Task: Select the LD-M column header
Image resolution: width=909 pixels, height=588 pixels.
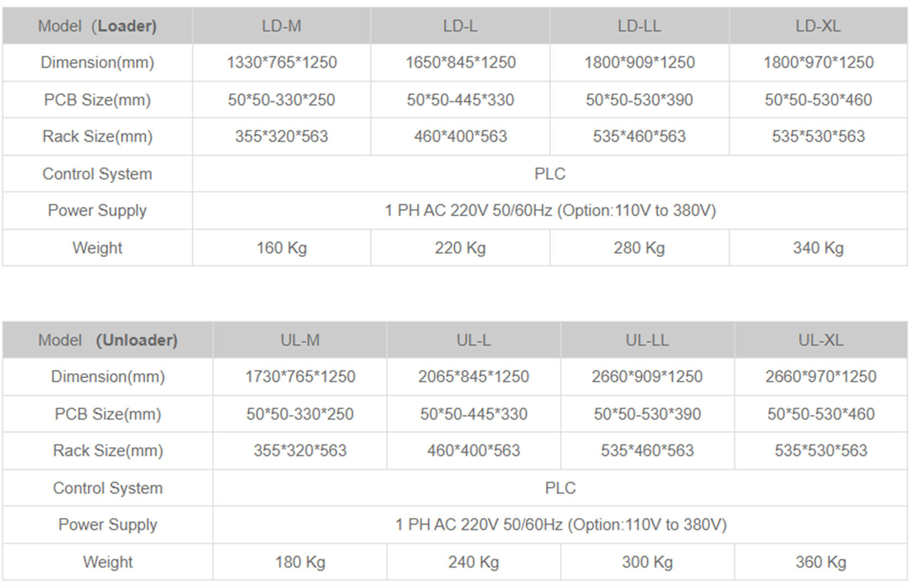Action: 281,26
